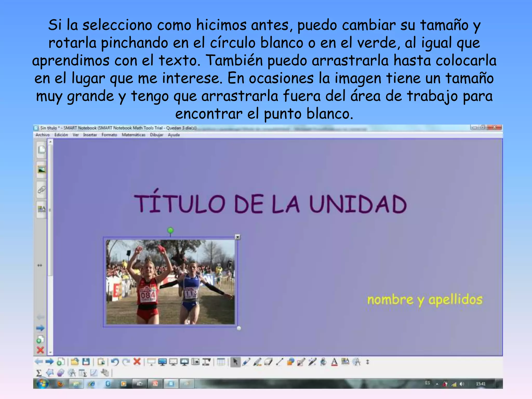Open the Archivo menu

point(43,135)
